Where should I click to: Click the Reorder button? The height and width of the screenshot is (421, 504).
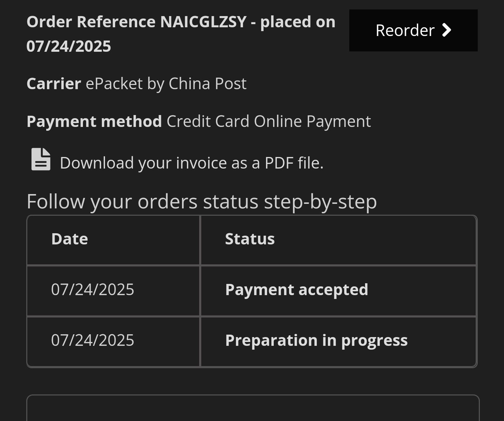coord(413,30)
